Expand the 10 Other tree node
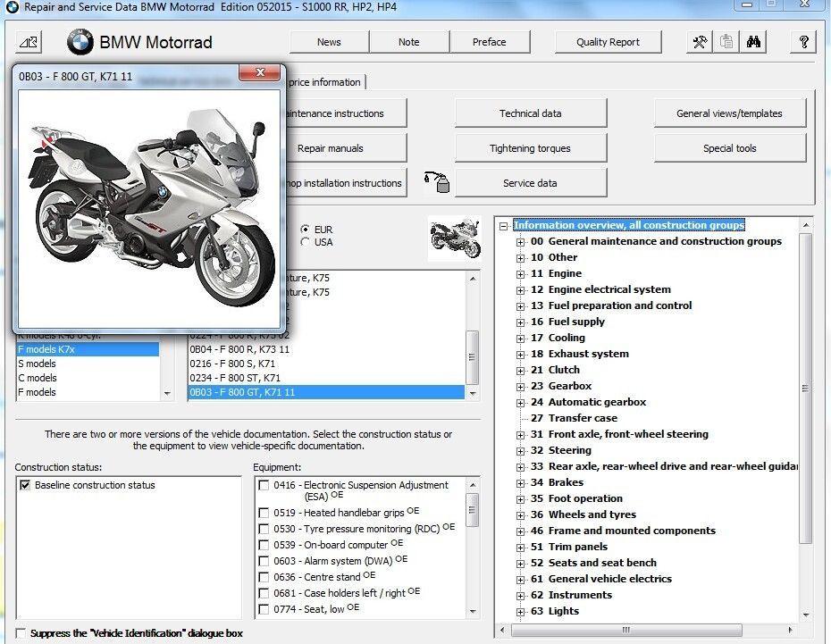The width and height of the screenshot is (831, 644). (520, 258)
